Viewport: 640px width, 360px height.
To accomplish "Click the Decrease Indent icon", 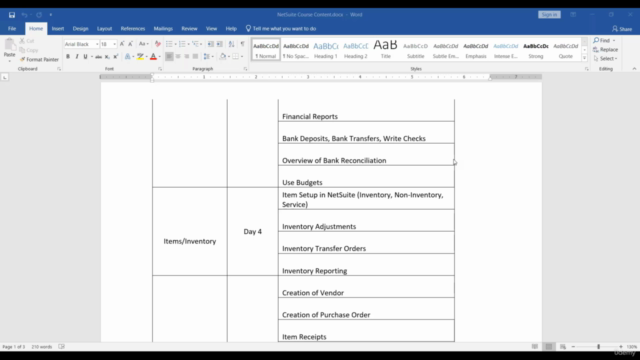I will (x=211, y=44).
